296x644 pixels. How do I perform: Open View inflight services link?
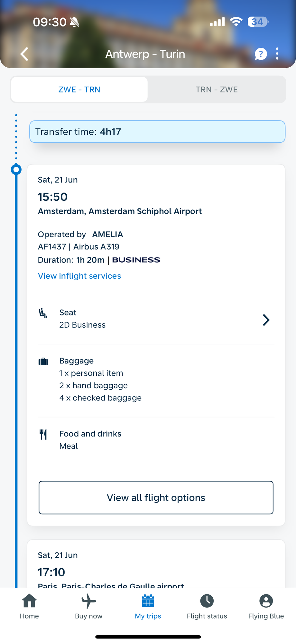(x=79, y=276)
